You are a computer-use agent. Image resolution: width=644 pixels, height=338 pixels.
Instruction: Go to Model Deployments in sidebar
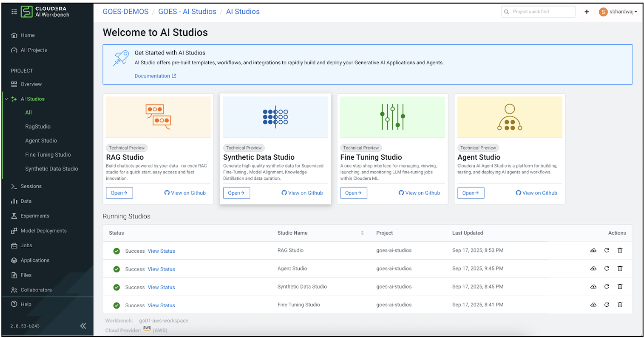pyautogui.click(x=43, y=231)
